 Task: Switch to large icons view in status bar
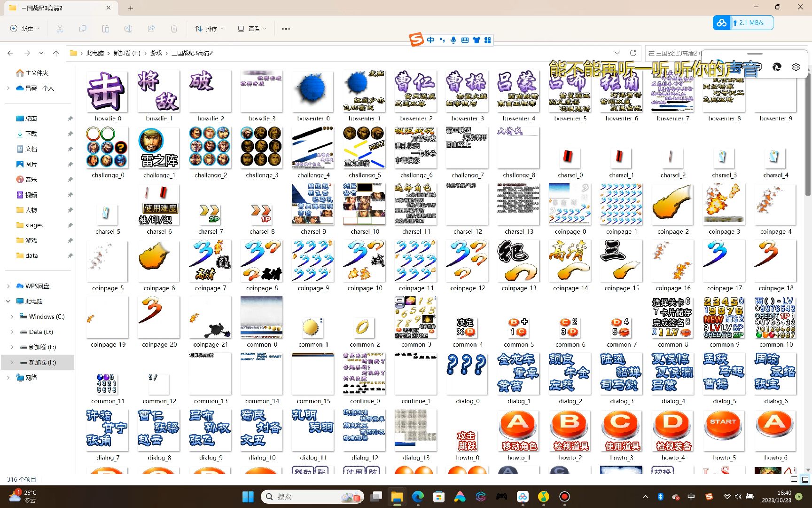pyautogui.click(x=804, y=480)
